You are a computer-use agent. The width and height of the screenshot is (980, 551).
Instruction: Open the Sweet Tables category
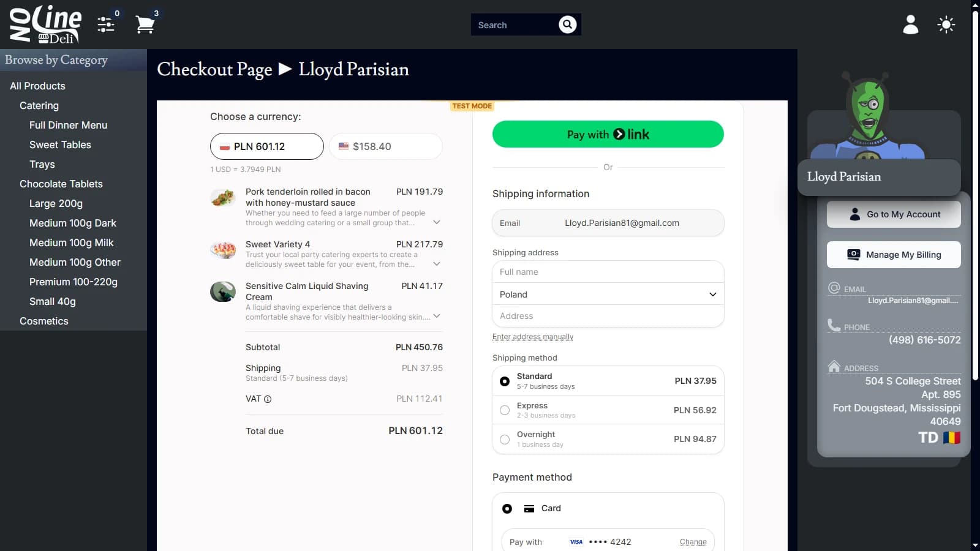pos(60,144)
